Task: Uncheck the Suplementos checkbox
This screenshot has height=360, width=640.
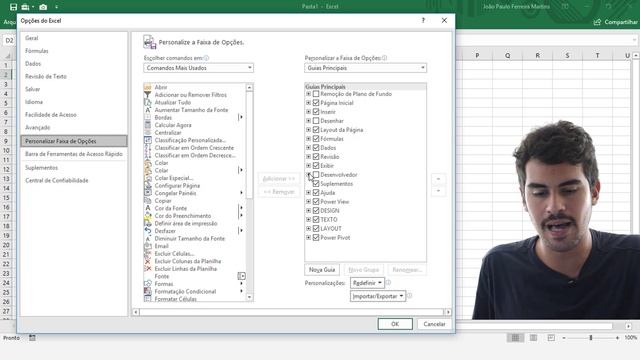Action: tap(316, 184)
